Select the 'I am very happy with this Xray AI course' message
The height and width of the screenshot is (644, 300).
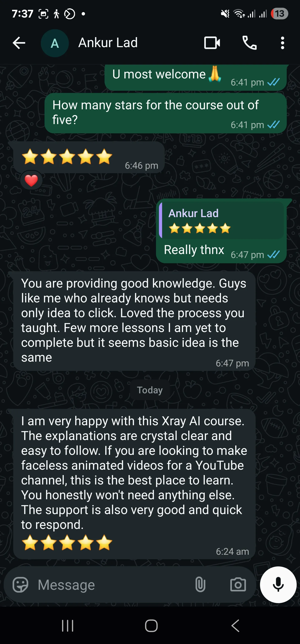click(x=134, y=484)
